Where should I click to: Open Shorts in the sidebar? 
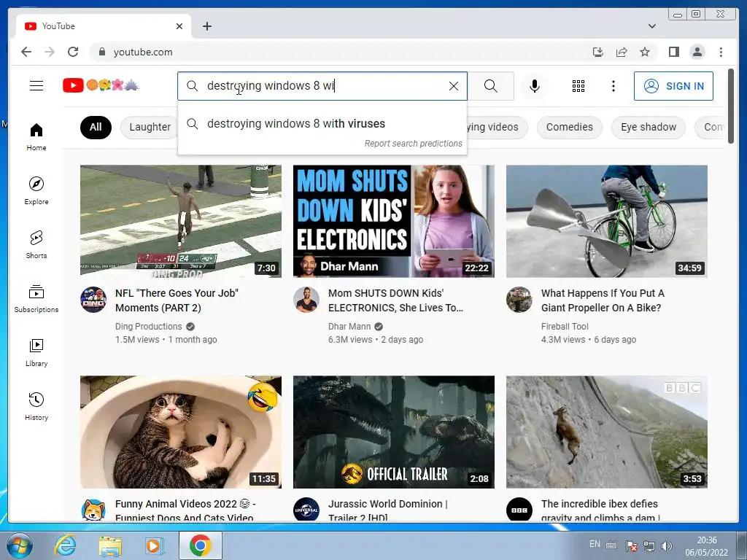click(36, 244)
